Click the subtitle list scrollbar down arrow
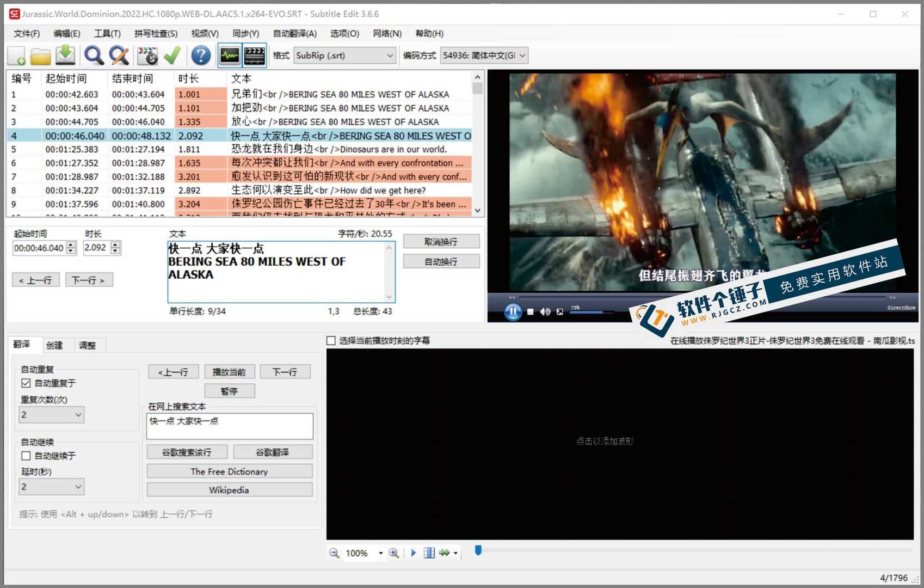Image resolution: width=924 pixels, height=588 pixels. pos(478,211)
